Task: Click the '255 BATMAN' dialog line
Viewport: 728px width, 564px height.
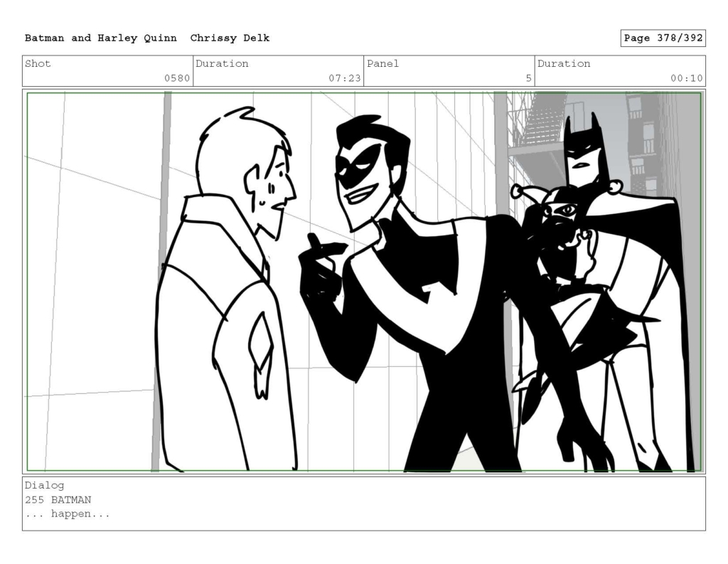Action: coord(58,500)
